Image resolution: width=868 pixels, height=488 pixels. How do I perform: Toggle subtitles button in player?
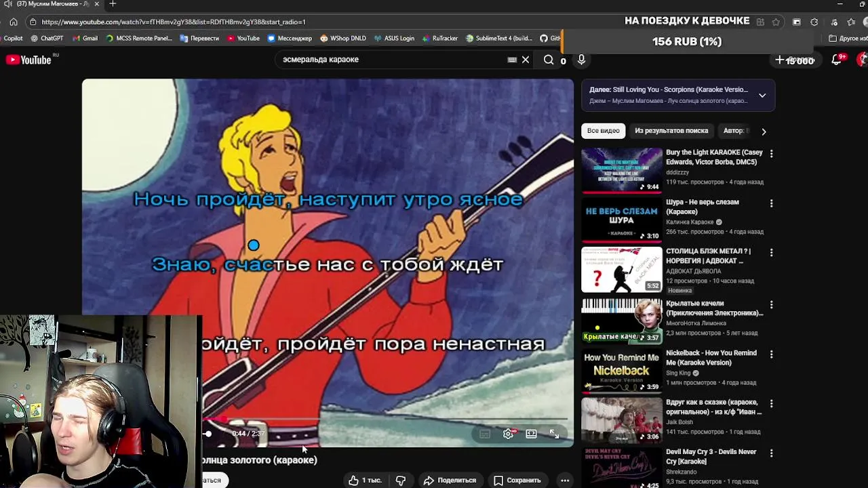tap(484, 434)
